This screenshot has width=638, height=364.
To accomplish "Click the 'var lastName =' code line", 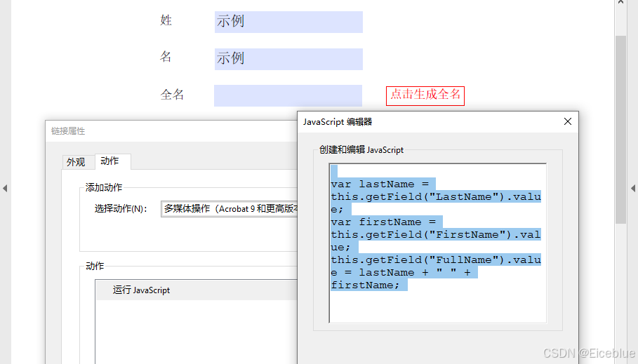I will click(x=380, y=184).
